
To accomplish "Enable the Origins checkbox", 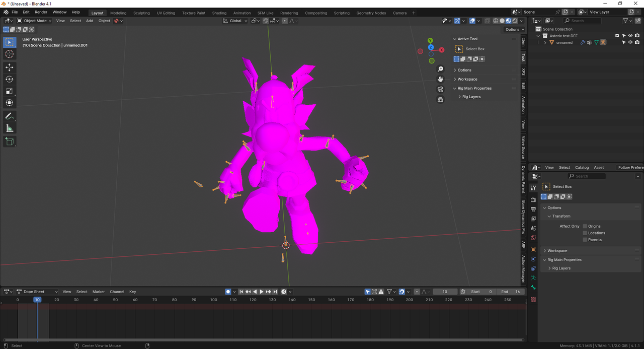I will tap(585, 226).
